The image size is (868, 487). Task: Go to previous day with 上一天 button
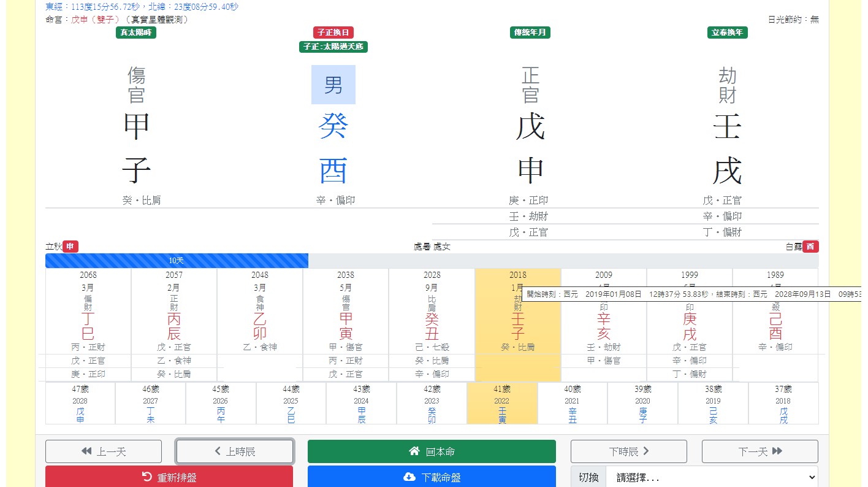[x=104, y=451]
